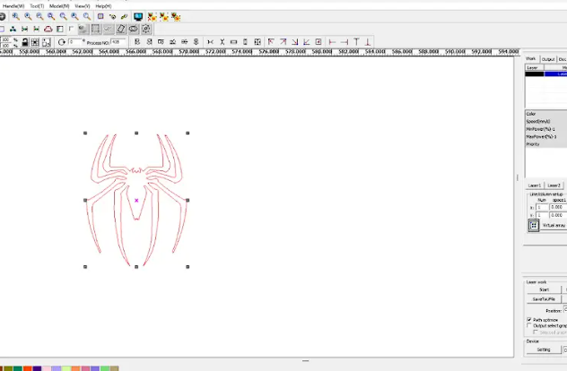This screenshot has width=567, height=371.
Task: Pick the teal green palette swatch
Action: pyautogui.click(x=18, y=368)
